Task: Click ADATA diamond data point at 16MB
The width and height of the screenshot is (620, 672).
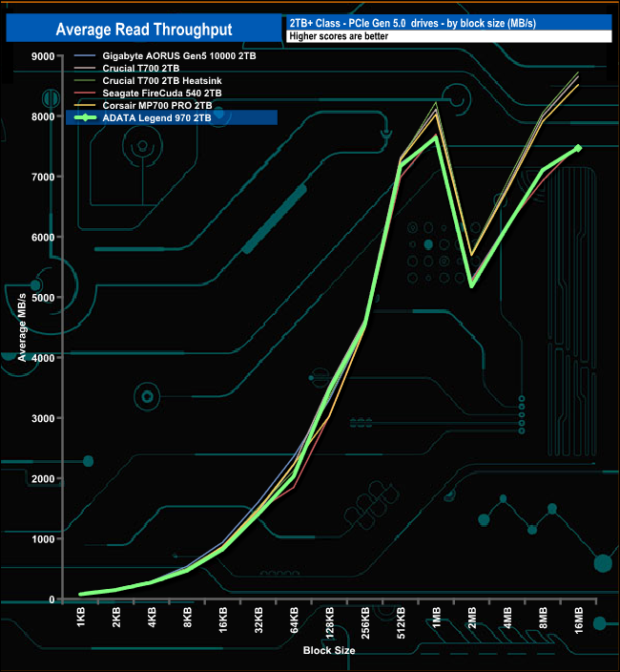Action: [578, 148]
